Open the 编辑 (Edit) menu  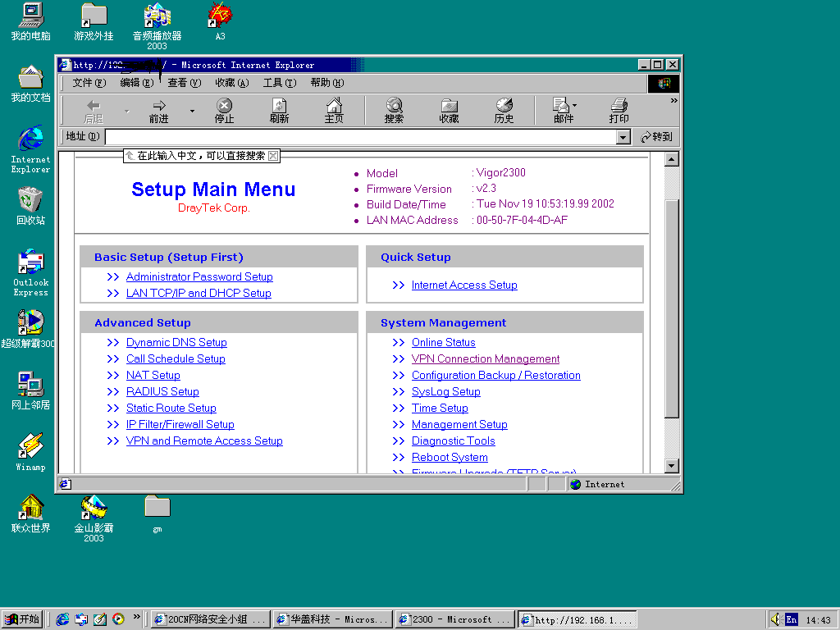pos(137,83)
